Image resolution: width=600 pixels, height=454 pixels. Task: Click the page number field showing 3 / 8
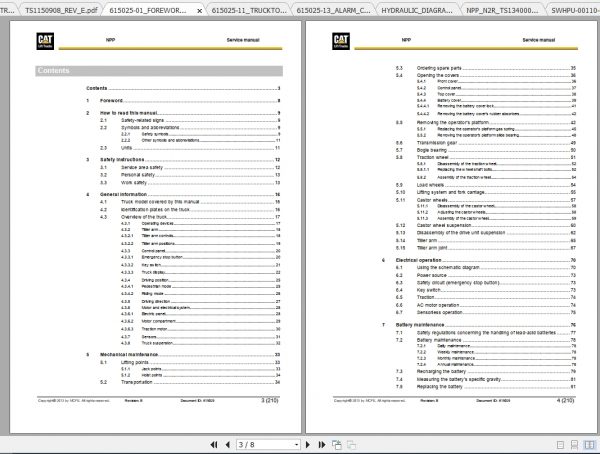tap(265, 444)
